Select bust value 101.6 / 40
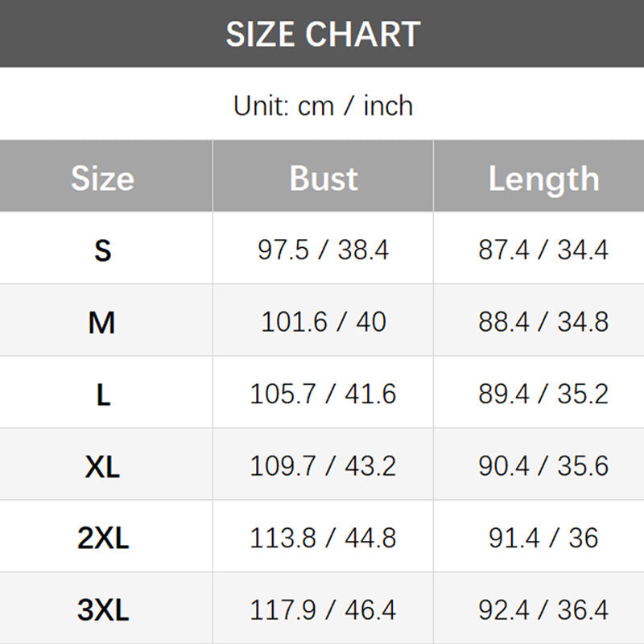The image size is (644, 644). [x=323, y=322]
